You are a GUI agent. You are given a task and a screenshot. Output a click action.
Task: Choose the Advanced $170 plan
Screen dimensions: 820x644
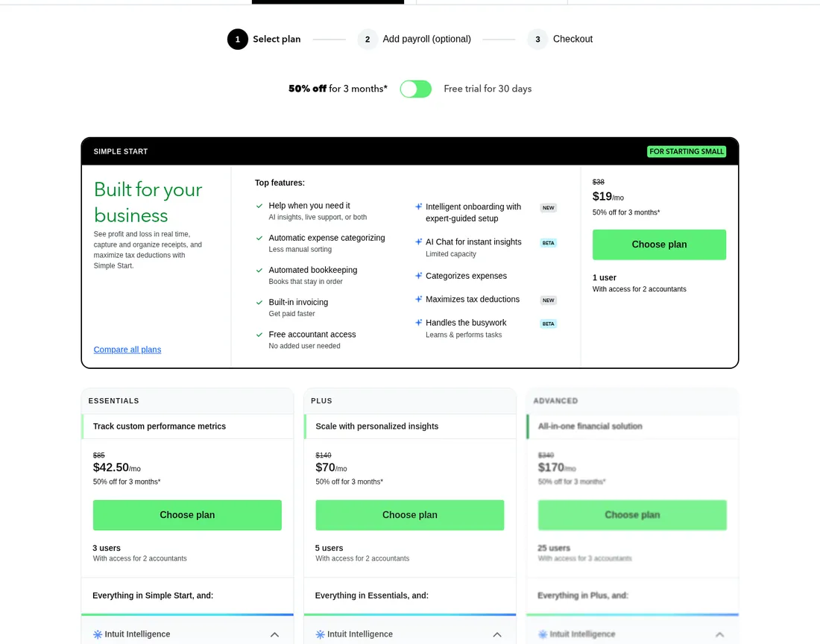pos(632,515)
